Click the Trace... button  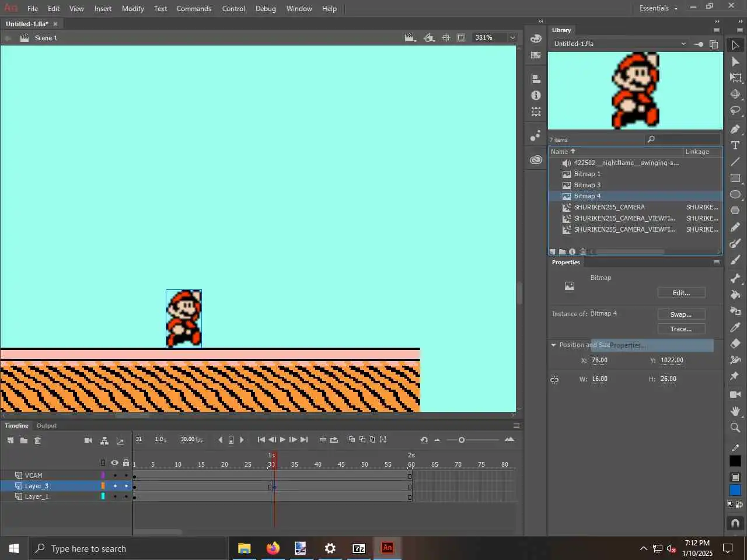(x=681, y=329)
